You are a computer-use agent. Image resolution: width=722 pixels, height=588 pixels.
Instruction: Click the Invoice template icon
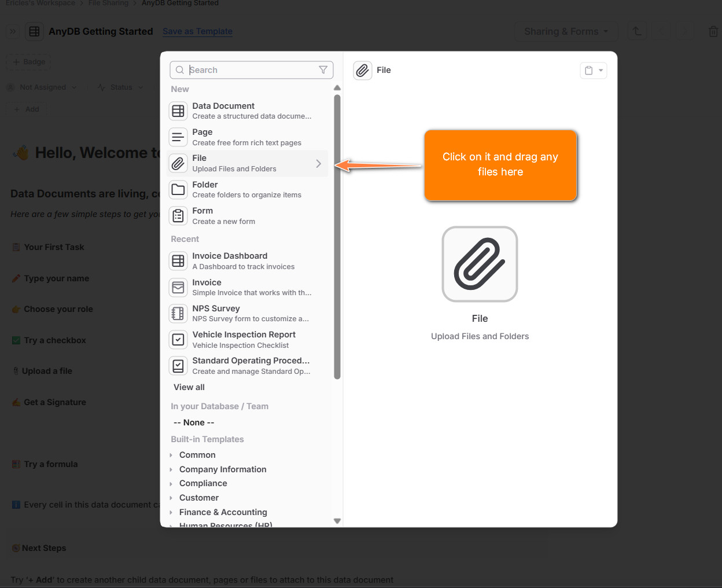pos(178,287)
